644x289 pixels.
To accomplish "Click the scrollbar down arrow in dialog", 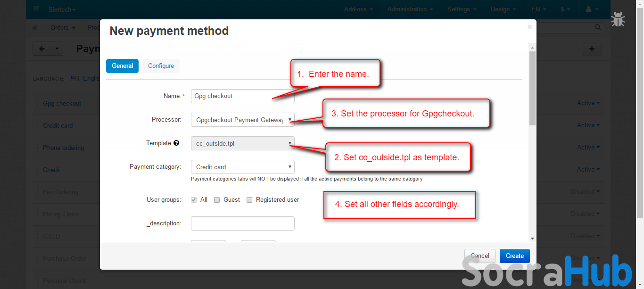I will coord(532,239).
